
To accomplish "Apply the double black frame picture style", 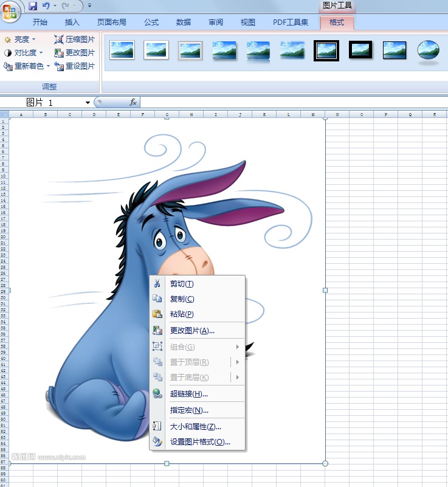I will coord(326,50).
